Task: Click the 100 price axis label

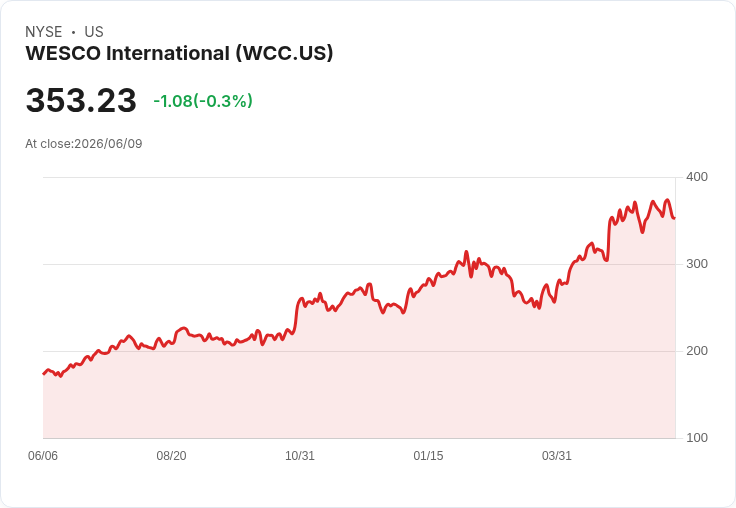Action: pos(697,438)
